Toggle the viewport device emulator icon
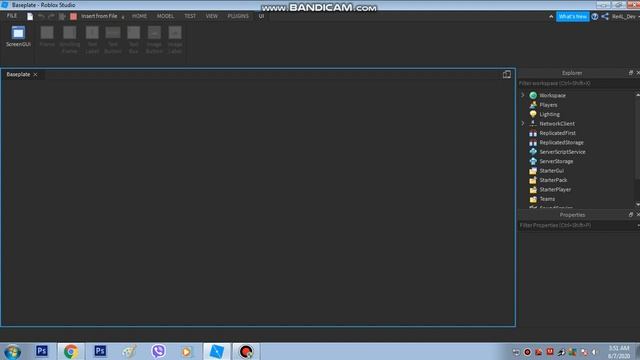 [x=507, y=74]
